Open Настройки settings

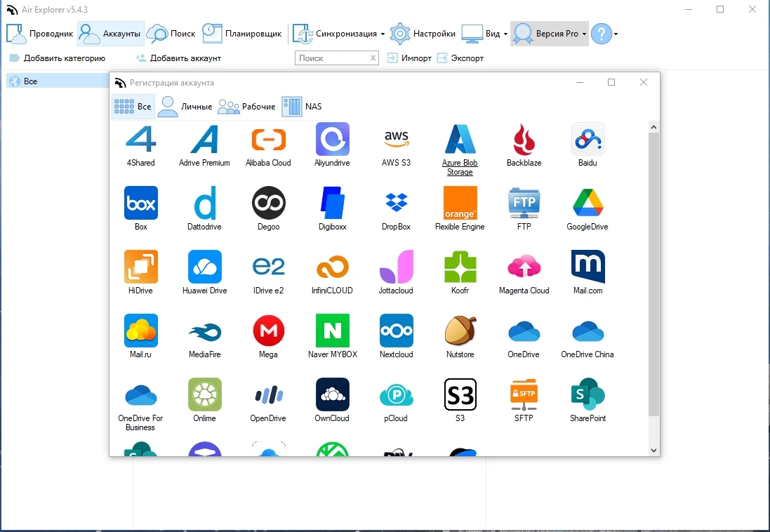(x=423, y=34)
